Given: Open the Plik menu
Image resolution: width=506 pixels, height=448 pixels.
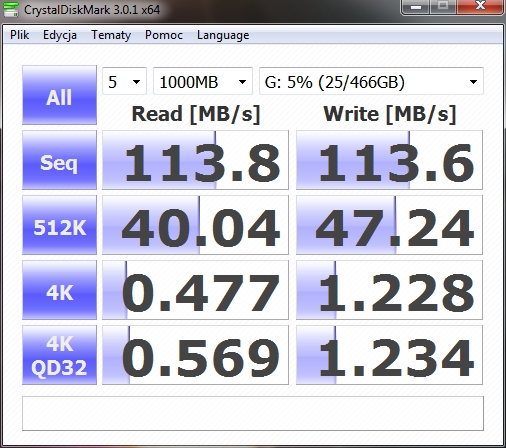Looking at the screenshot, I should 19,35.
